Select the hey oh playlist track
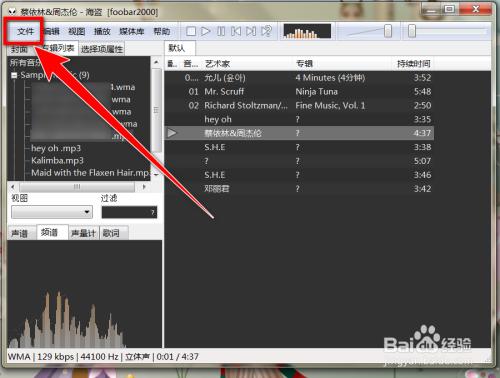Viewport: 500px width, 378px height. (299, 119)
